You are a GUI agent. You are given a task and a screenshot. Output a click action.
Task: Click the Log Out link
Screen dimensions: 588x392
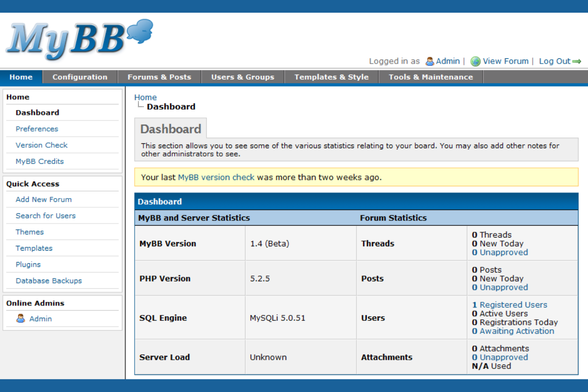pyautogui.click(x=555, y=61)
